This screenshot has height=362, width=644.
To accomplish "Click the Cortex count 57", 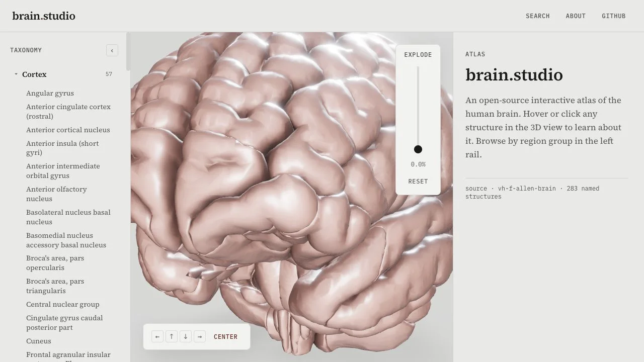I will tap(109, 74).
